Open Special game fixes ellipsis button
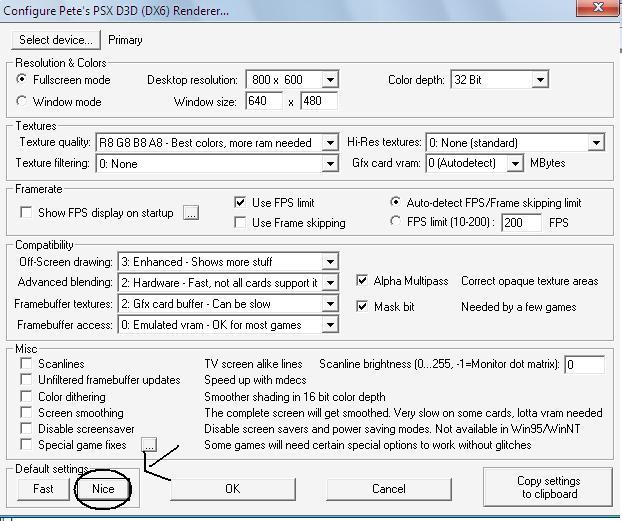 point(149,445)
